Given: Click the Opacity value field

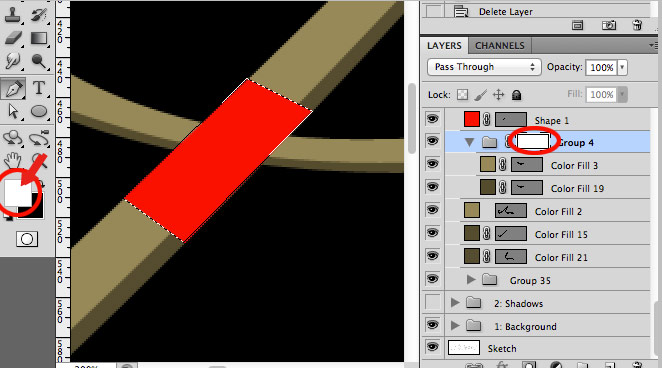Looking at the screenshot, I should click(601, 68).
